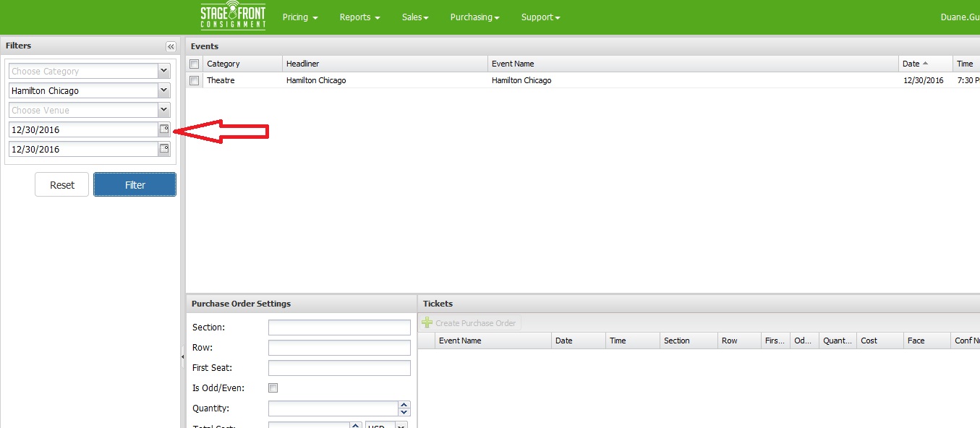Tick the Is Odd/Even checkbox
Image resolution: width=980 pixels, height=428 pixels.
pyautogui.click(x=273, y=388)
